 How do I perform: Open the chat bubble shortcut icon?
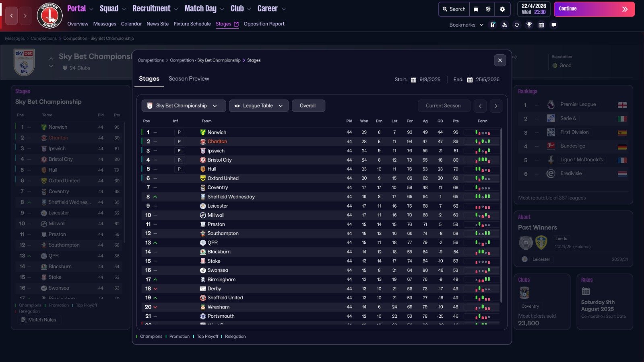554,25
